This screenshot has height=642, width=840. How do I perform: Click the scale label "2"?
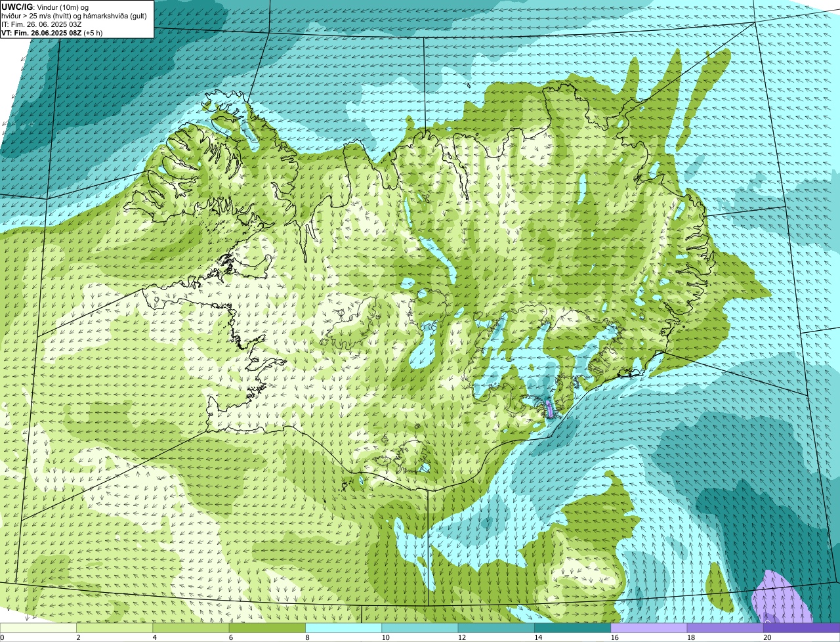(x=77, y=637)
